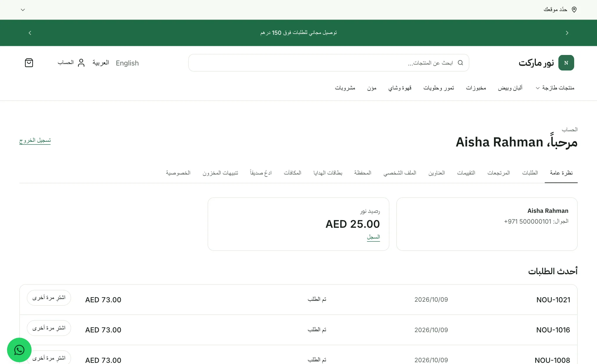Switch to the المكافآت tab
Image resolution: width=597 pixels, height=364 pixels.
292,173
